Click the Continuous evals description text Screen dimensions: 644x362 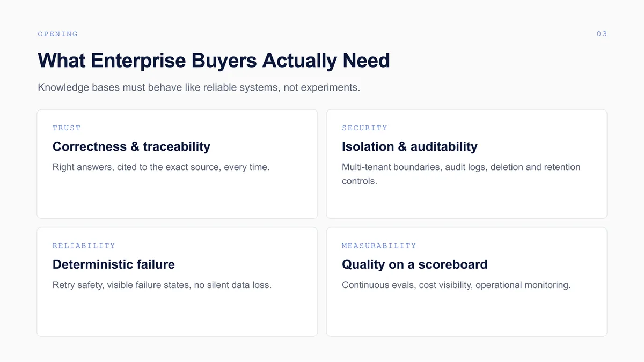click(x=456, y=285)
